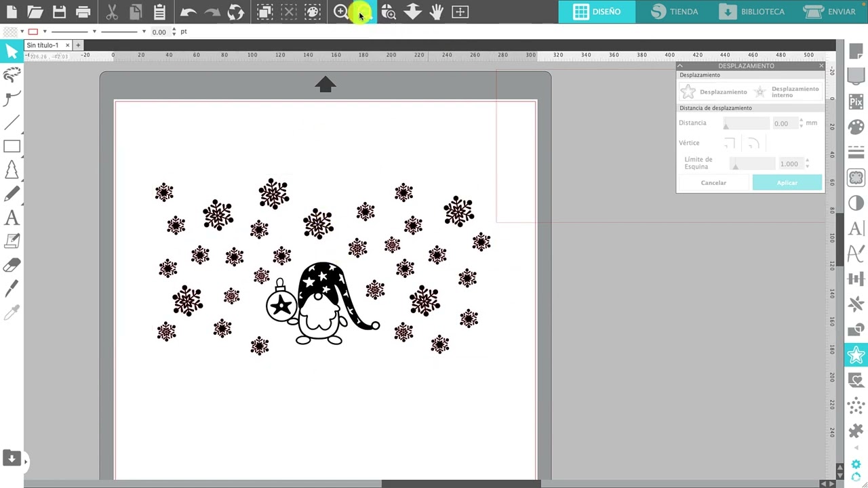The height and width of the screenshot is (488, 868).
Task: Open a file using the folder icon
Action: 35,12
